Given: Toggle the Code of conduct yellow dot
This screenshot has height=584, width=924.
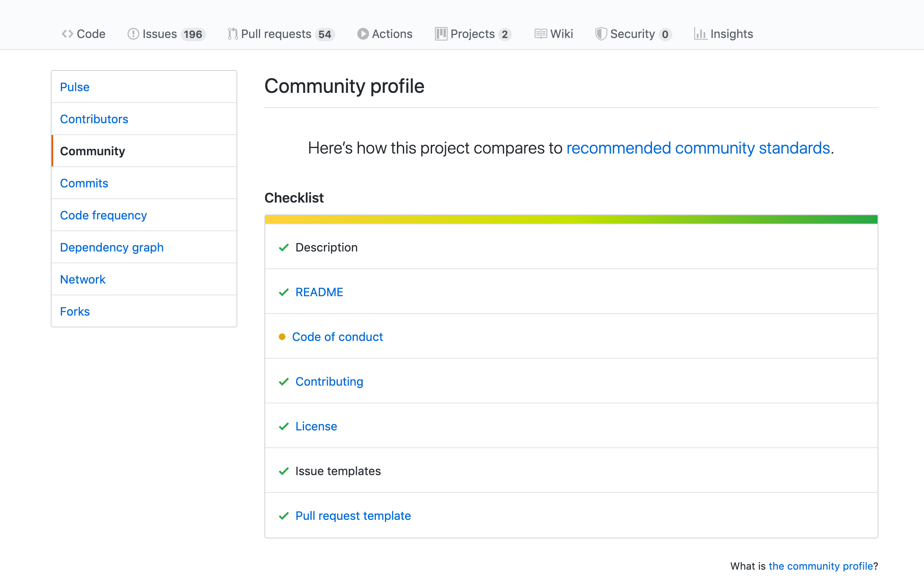Looking at the screenshot, I should point(281,336).
